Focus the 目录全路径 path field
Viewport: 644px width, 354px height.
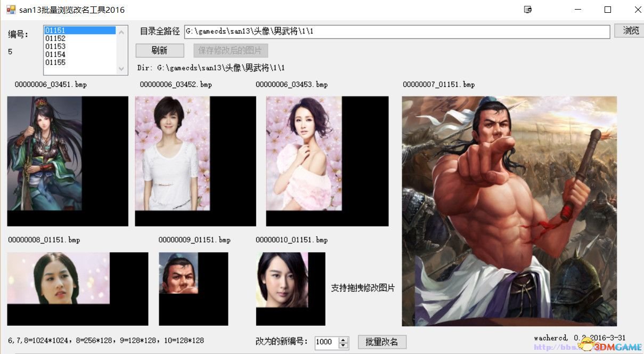(397, 31)
